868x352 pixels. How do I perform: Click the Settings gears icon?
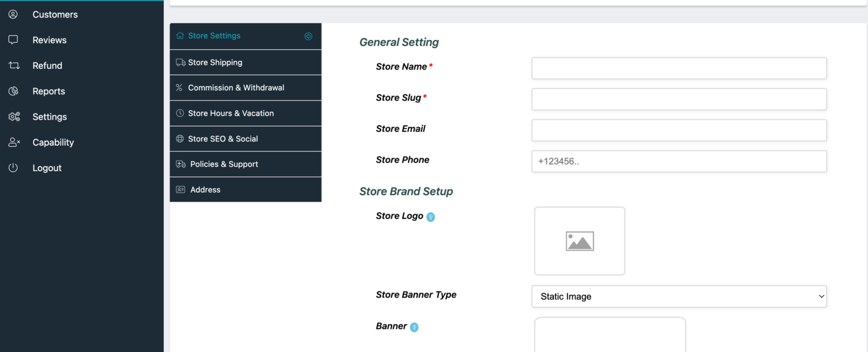(14, 116)
